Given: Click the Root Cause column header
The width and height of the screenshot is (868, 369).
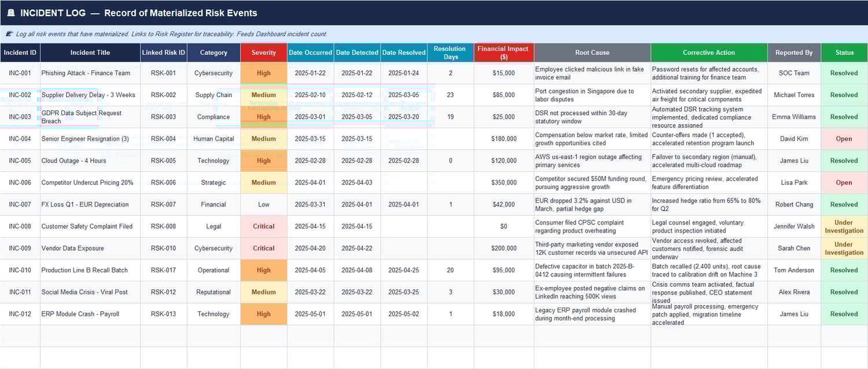Looking at the screenshot, I should coord(592,52).
